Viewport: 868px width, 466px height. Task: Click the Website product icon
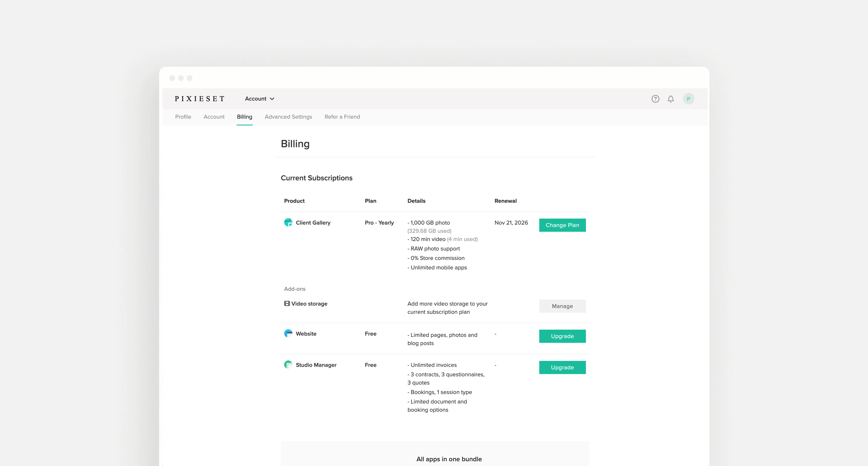[x=288, y=334]
